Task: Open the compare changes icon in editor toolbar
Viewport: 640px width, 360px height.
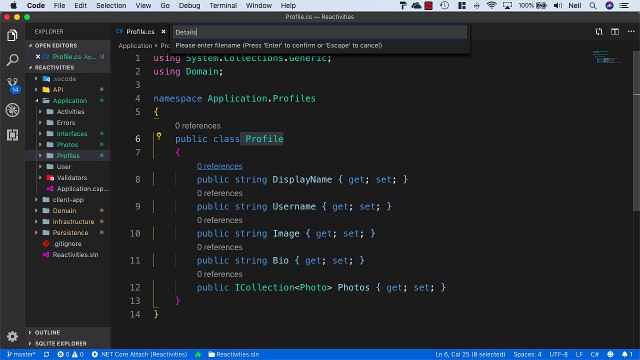Action: (x=599, y=31)
